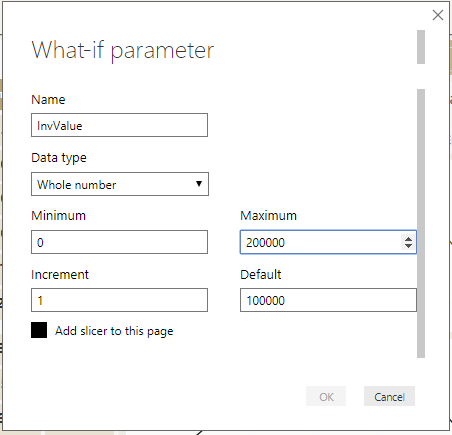Click the Increment label
This screenshot has width=452, height=435.
click(60, 275)
